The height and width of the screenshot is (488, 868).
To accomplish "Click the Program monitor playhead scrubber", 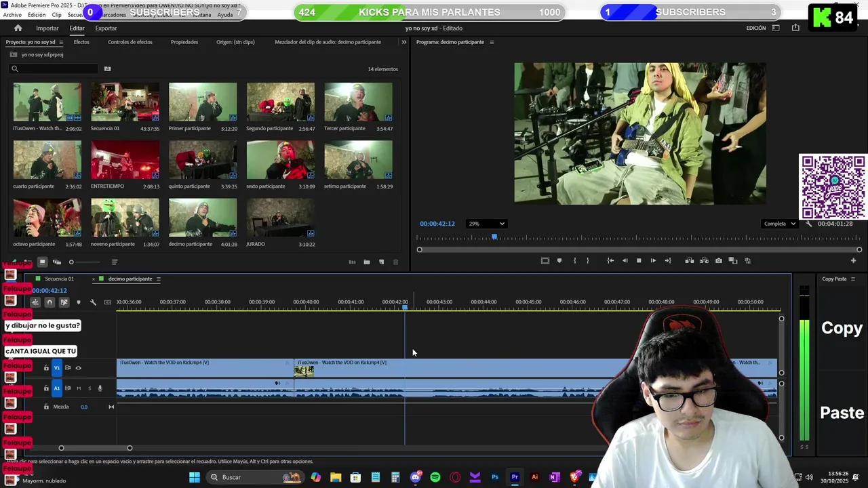I will [494, 237].
